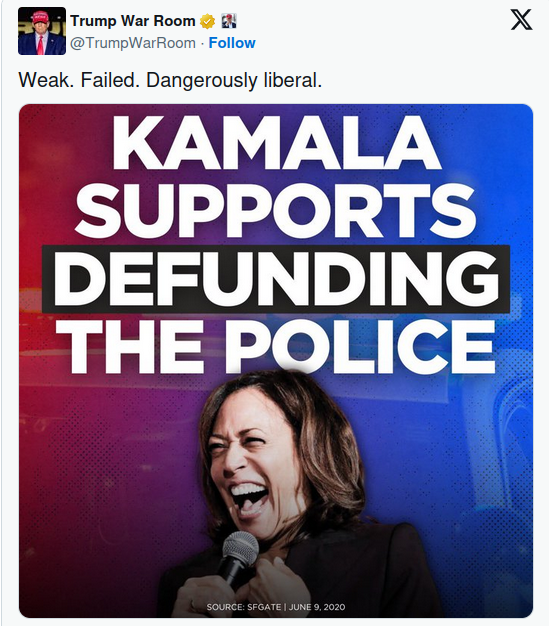This screenshot has height=626, width=549.
Task: Click the black-highlighted 'DEFUNDING' banner
Action: pos(276,279)
